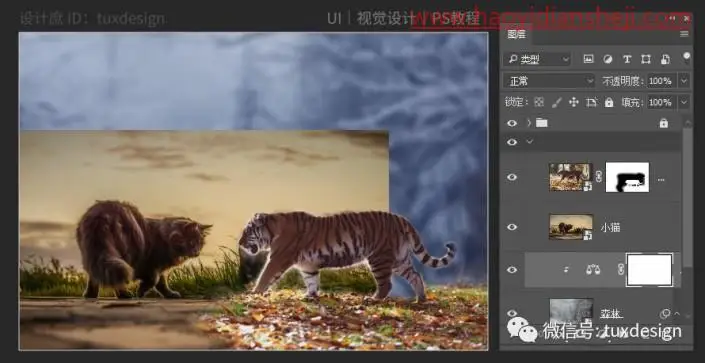Hide the collapsed folder group
705x363 pixels.
pyautogui.click(x=512, y=123)
